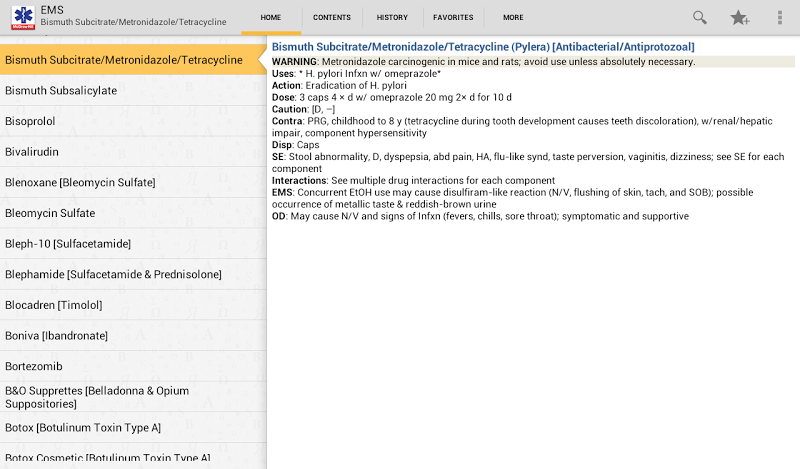Select Blenoxane [Bleomycin Sulfate] entry

tap(133, 182)
